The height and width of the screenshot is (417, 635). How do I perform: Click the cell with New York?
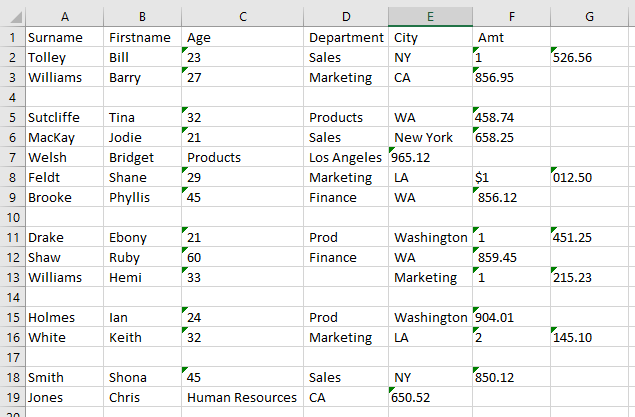point(430,137)
